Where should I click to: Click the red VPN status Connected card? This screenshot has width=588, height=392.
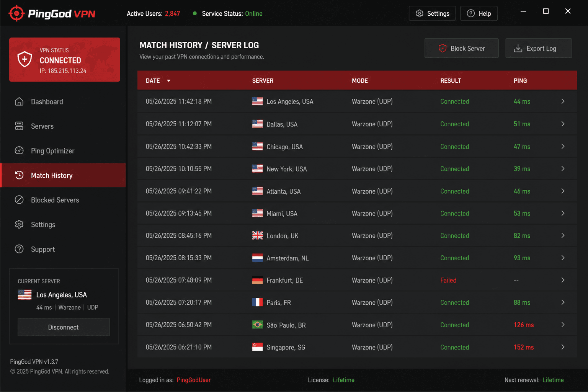click(x=65, y=59)
